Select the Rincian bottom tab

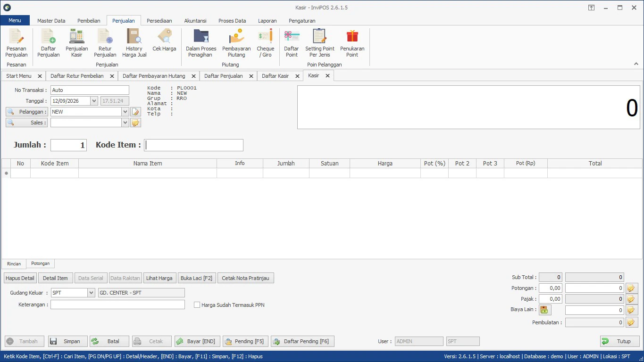pos(14,264)
